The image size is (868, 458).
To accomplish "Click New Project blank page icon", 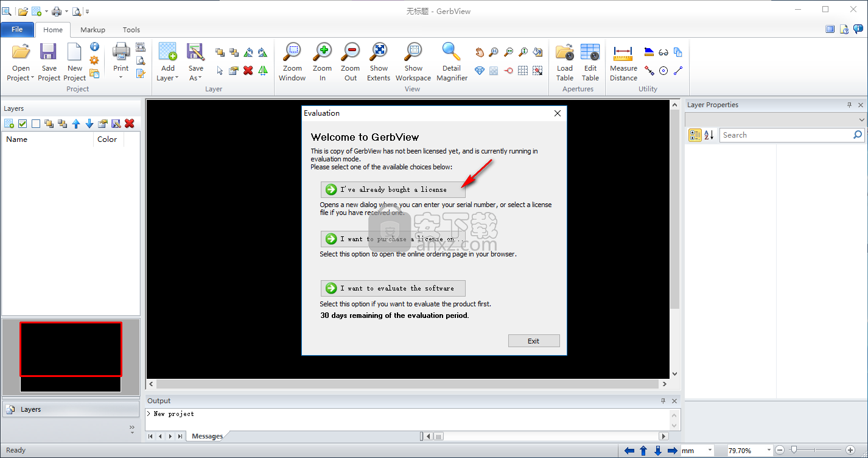I will click(74, 52).
